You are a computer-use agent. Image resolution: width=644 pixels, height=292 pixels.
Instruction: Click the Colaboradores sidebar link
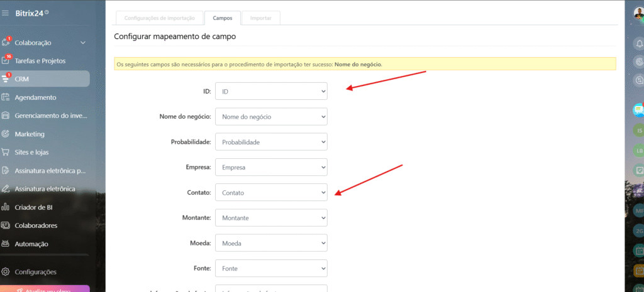click(36, 225)
